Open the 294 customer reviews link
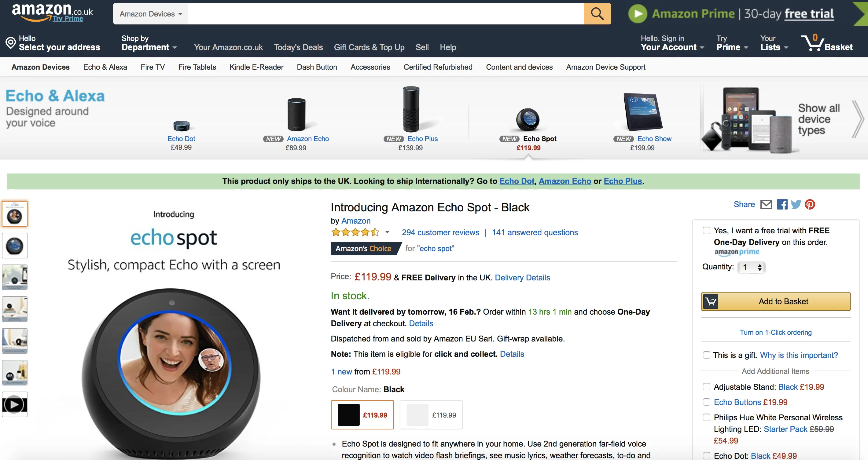This screenshot has height=460, width=868. click(x=440, y=232)
